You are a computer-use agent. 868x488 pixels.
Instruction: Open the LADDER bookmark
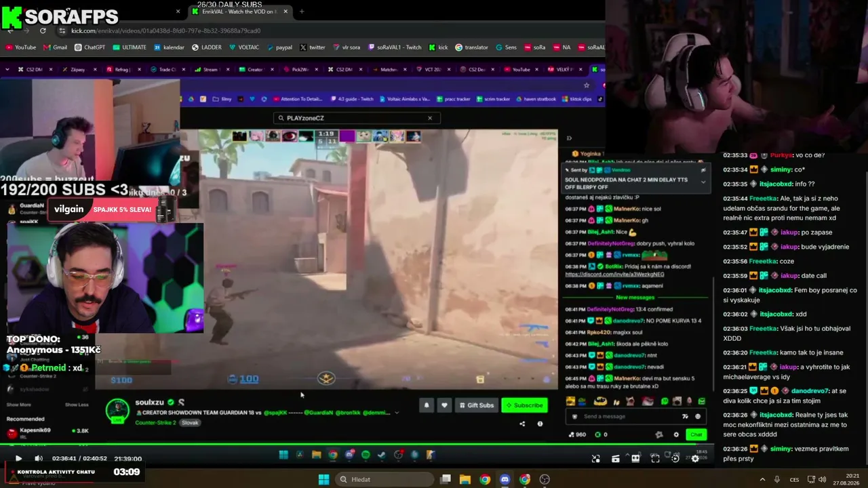[x=206, y=47]
